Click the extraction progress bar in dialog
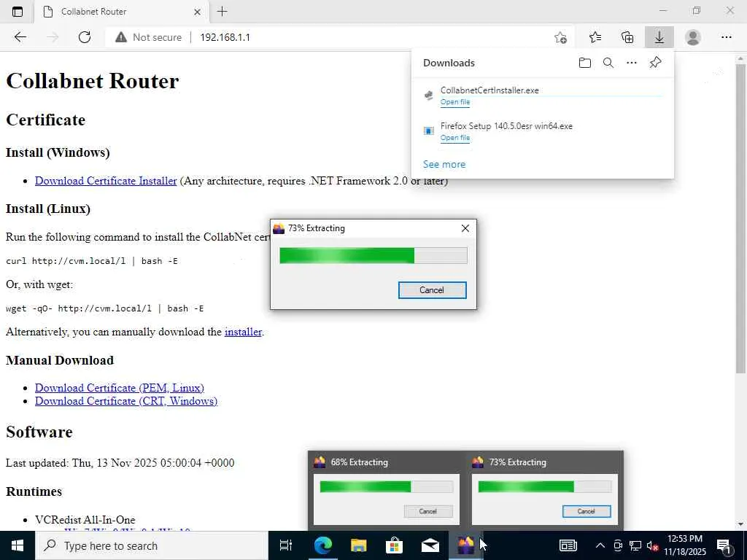Image resolution: width=747 pixels, height=560 pixels. point(373,255)
